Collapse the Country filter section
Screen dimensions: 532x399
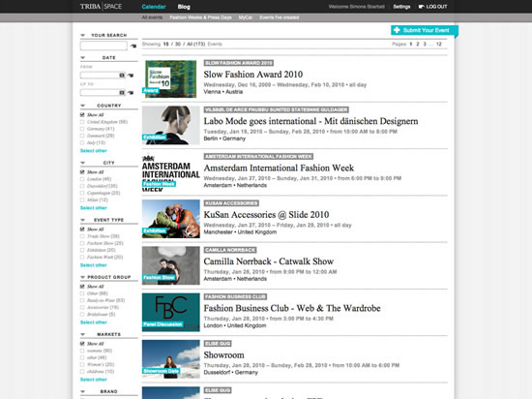click(82, 106)
